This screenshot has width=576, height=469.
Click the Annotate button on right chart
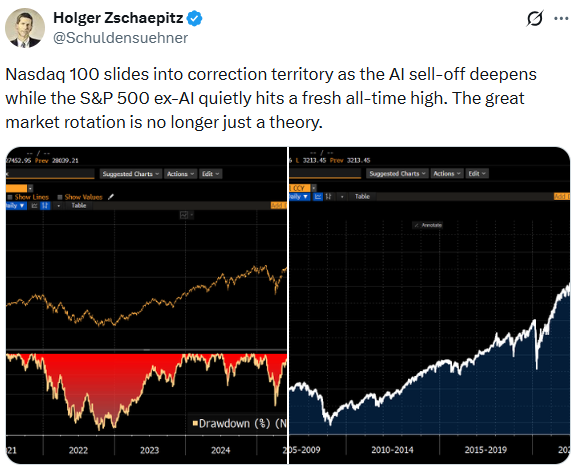(428, 225)
